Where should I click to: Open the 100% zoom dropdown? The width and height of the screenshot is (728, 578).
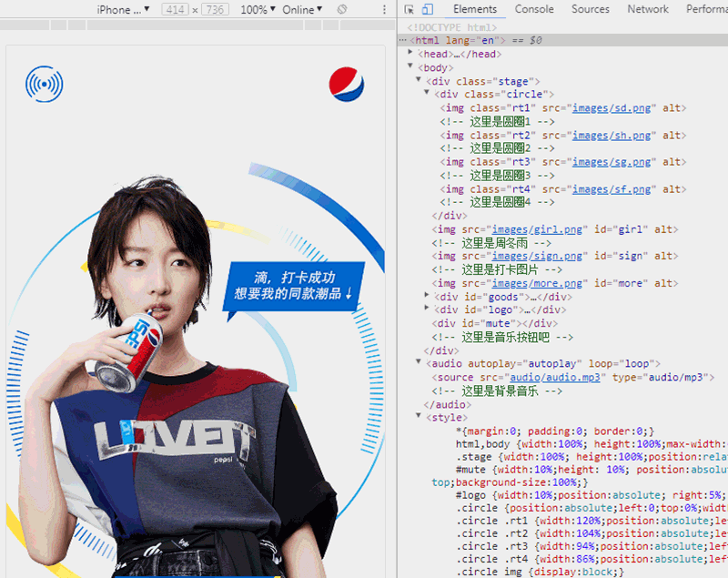pyautogui.click(x=258, y=10)
